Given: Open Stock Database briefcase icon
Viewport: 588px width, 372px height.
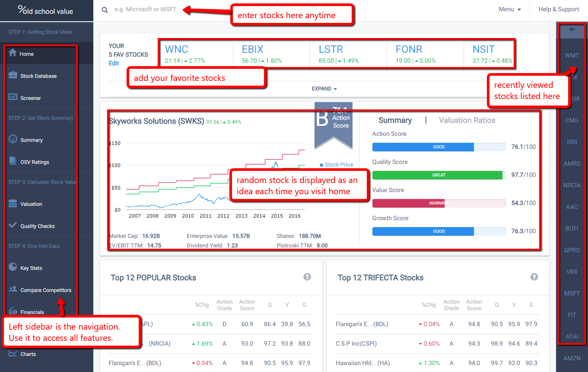Looking at the screenshot, I should coord(13,75).
